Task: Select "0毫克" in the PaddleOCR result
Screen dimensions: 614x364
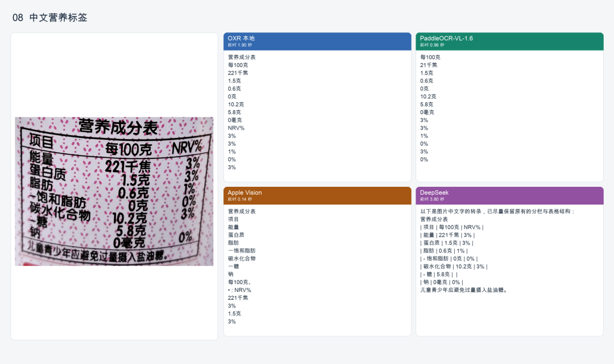Action: pos(427,112)
